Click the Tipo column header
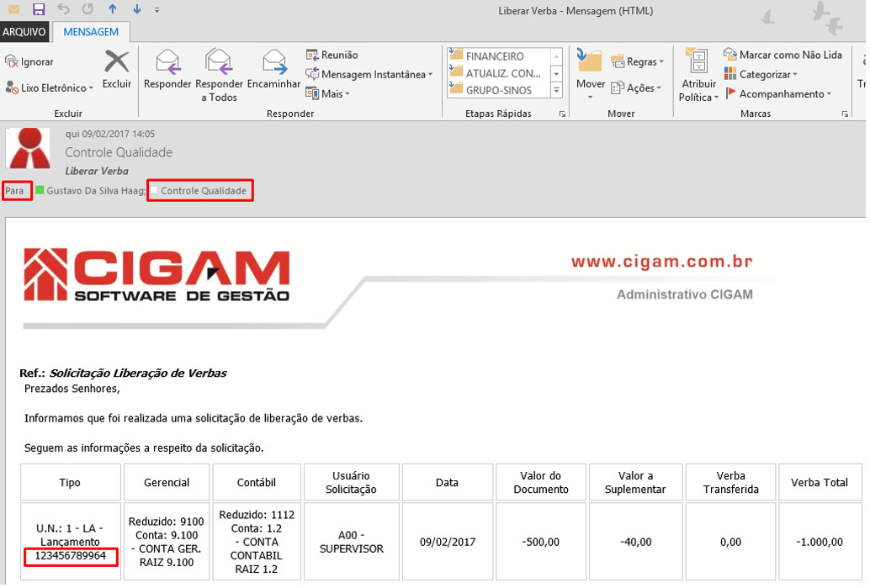Viewport: 870px width, 588px height. click(70, 483)
